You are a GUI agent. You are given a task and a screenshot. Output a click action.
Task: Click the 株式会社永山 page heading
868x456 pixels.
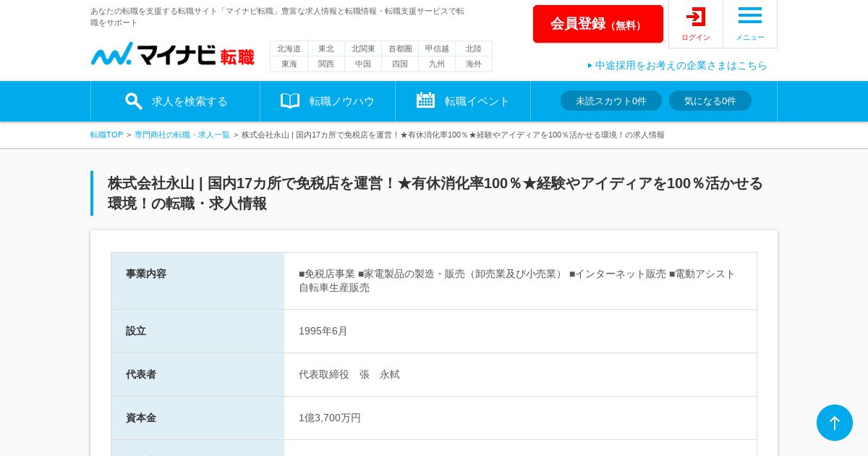pos(435,193)
